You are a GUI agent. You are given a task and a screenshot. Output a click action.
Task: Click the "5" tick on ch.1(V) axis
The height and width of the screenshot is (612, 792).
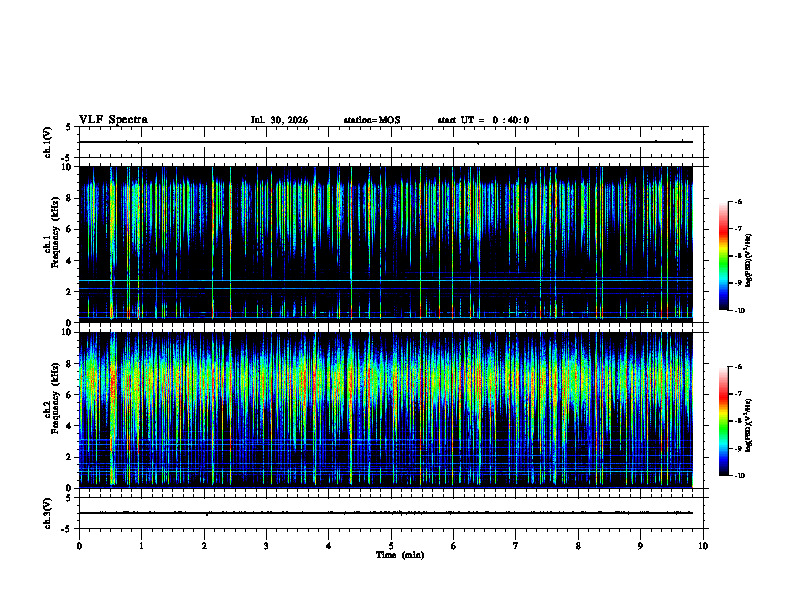point(69,127)
